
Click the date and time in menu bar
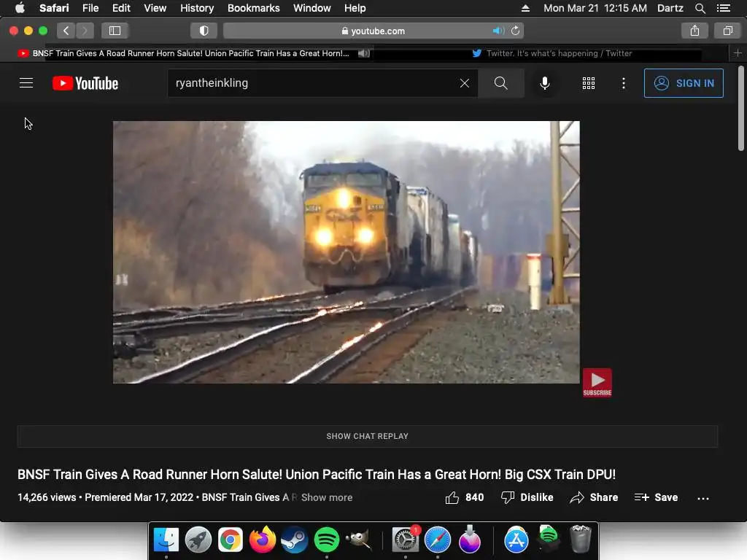(x=595, y=8)
